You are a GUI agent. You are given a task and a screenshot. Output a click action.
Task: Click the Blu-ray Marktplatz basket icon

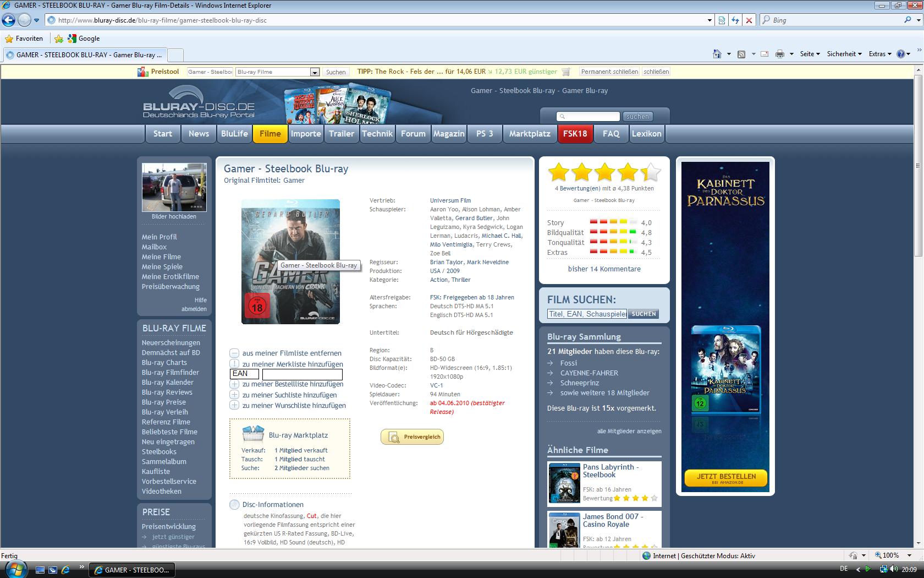coord(253,434)
